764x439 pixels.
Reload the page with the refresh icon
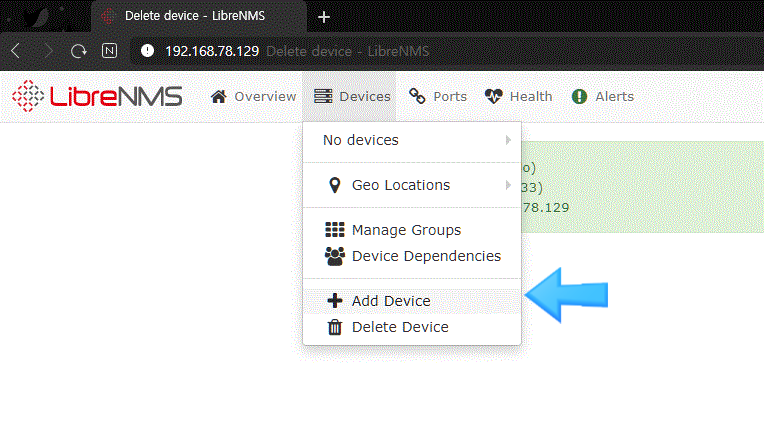(x=78, y=51)
